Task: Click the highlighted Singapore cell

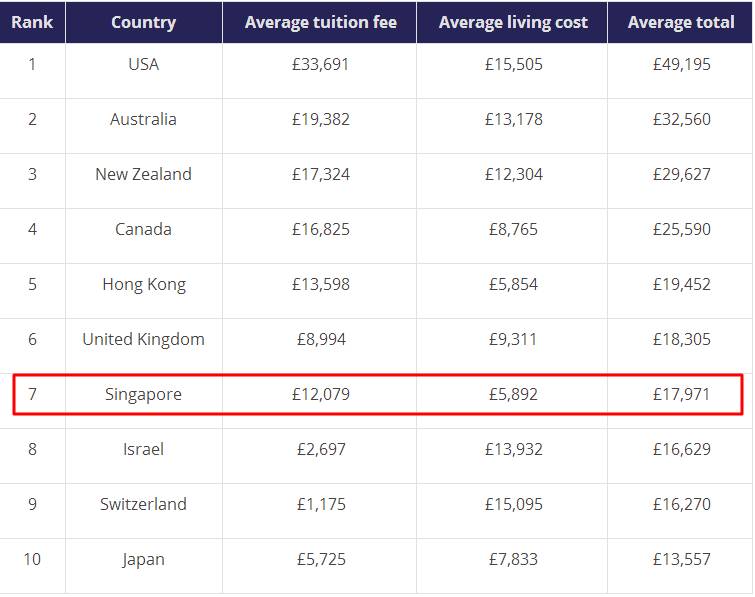Action: pyautogui.click(x=143, y=394)
